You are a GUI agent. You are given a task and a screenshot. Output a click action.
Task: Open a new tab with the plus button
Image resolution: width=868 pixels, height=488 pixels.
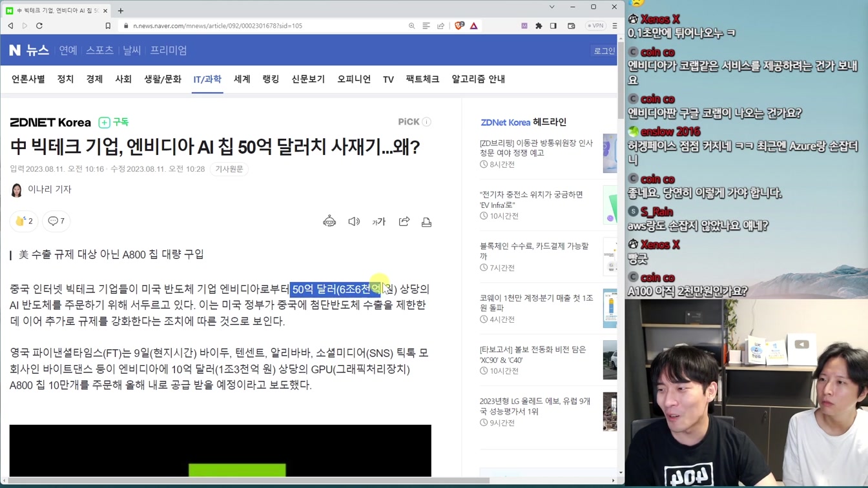coord(121,10)
